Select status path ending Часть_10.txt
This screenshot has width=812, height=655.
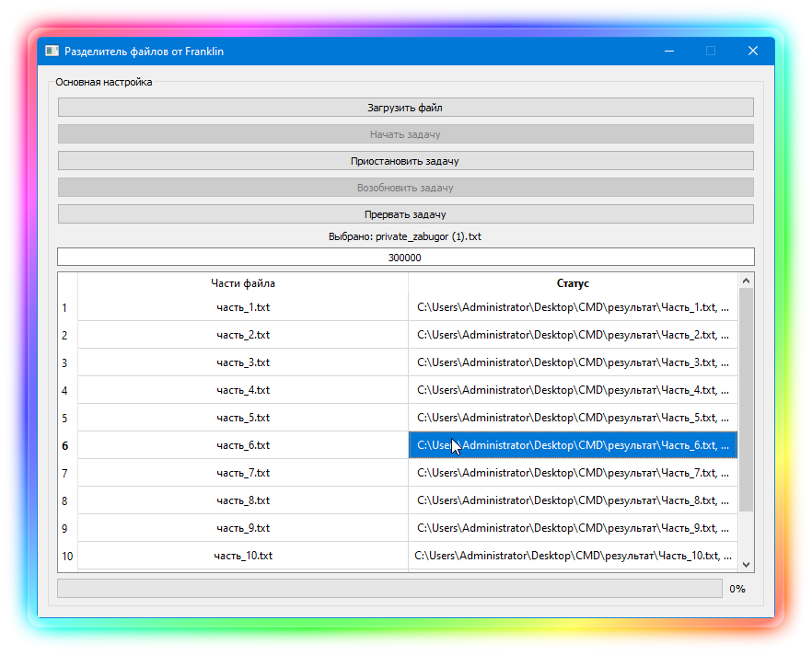[x=573, y=556]
